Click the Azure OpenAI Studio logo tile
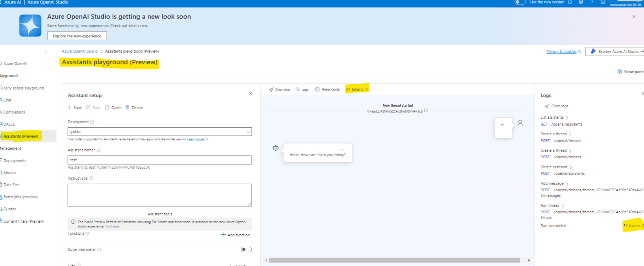 tap(30, 25)
